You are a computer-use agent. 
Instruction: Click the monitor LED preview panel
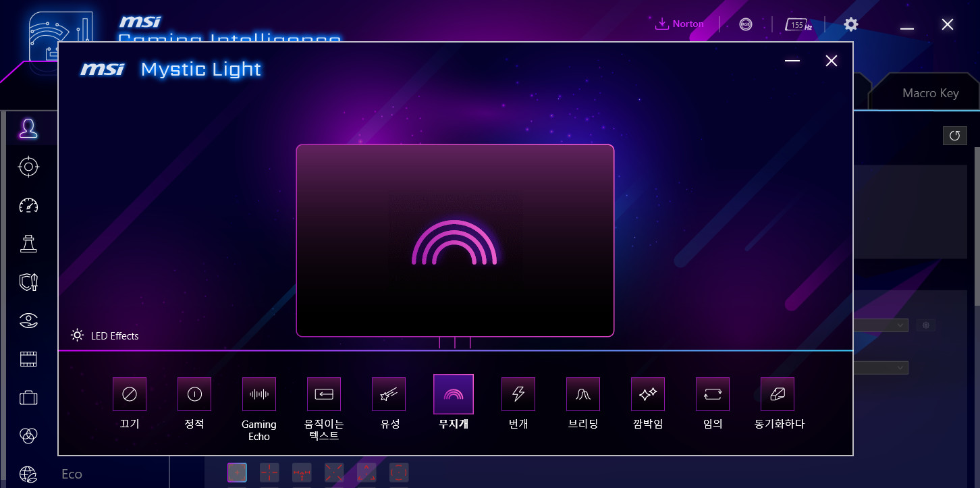tap(455, 240)
